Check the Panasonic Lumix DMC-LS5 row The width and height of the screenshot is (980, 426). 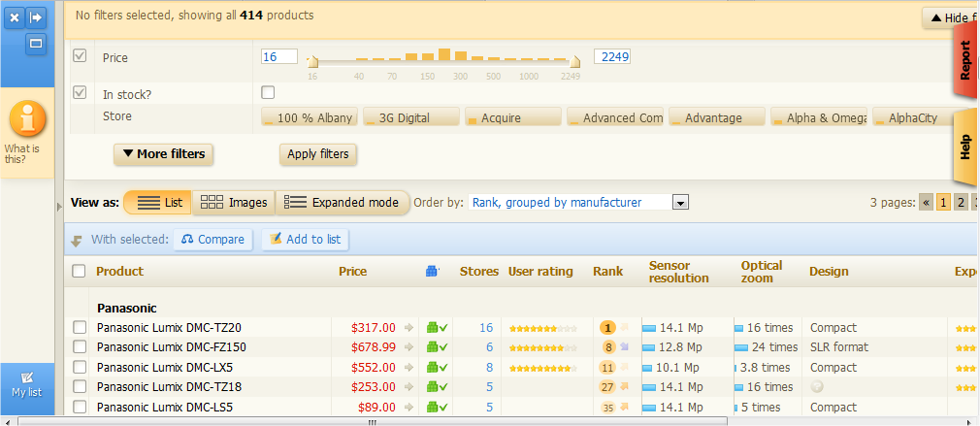[x=80, y=408]
